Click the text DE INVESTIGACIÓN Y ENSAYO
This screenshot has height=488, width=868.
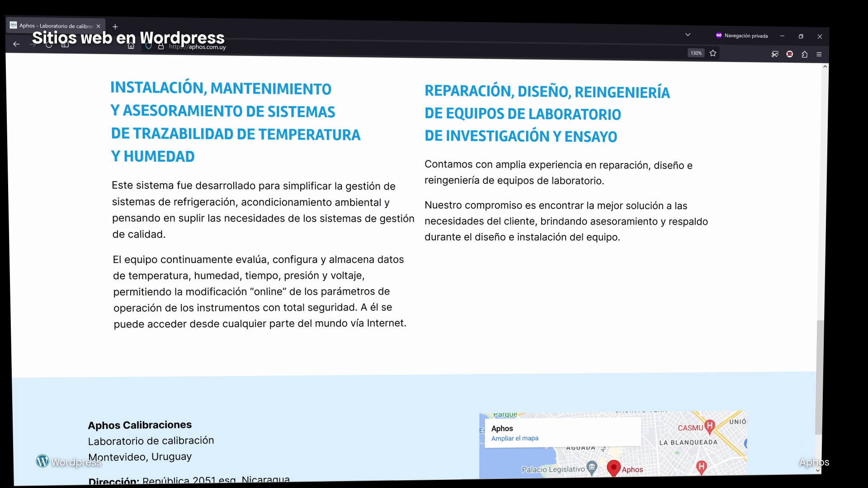pyautogui.click(x=521, y=136)
